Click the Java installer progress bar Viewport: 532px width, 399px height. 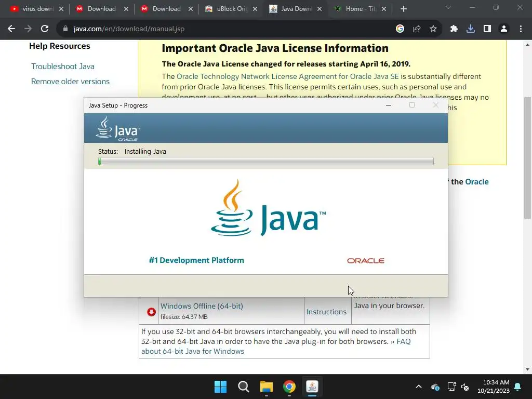(x=266, y=161)
